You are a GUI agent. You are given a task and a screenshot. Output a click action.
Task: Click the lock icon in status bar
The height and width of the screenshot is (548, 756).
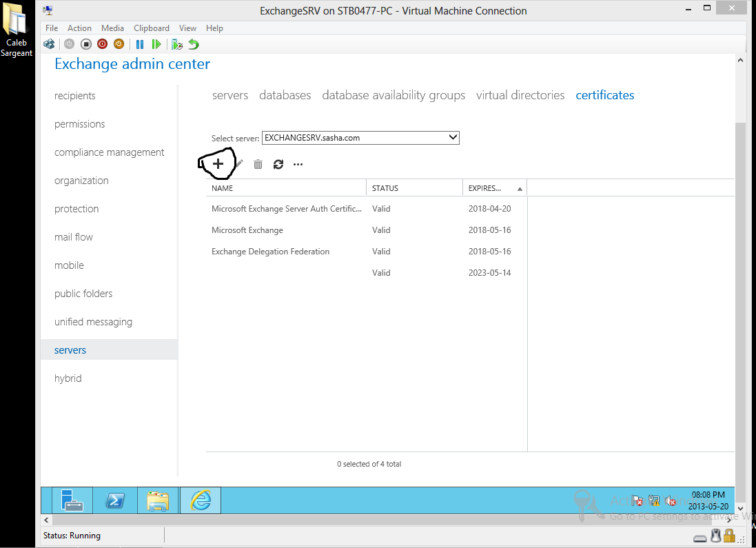tap(729, 536)
